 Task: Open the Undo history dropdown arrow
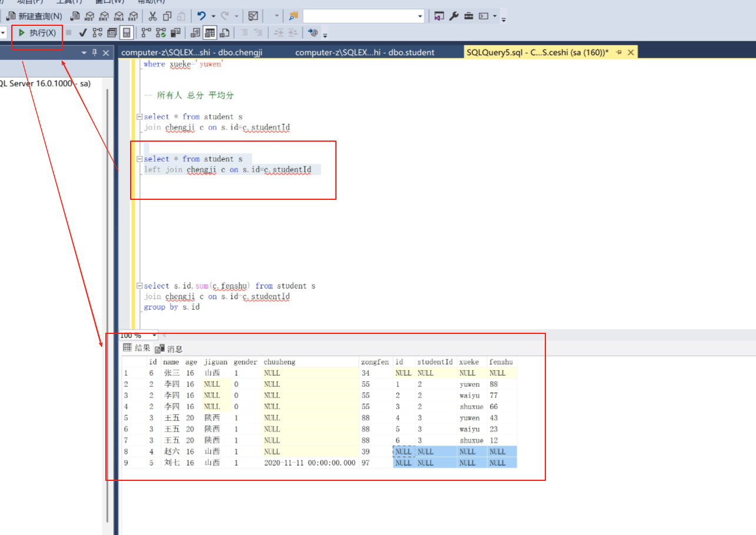[x=213, y=16]
